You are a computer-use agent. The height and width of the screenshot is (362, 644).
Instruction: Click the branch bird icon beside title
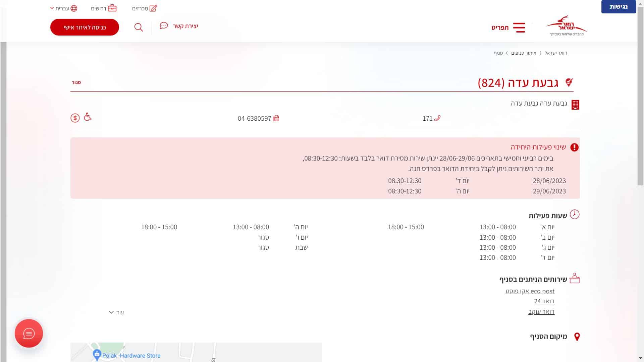coord(569,82)
